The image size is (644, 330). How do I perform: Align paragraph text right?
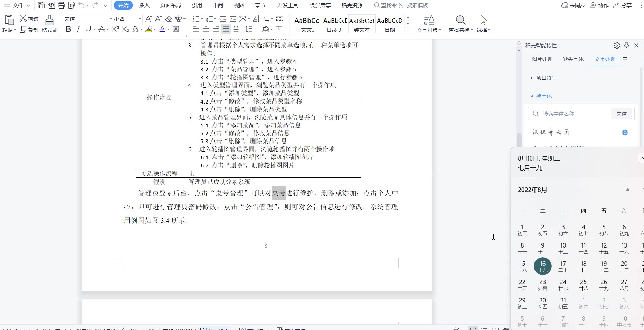coord(216,29)
